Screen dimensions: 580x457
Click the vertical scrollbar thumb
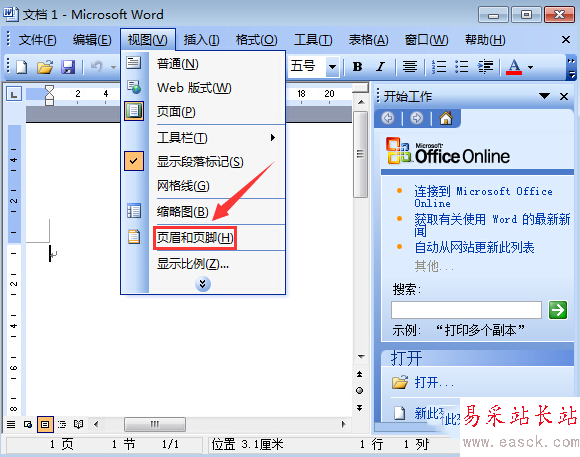pos(360,154)
